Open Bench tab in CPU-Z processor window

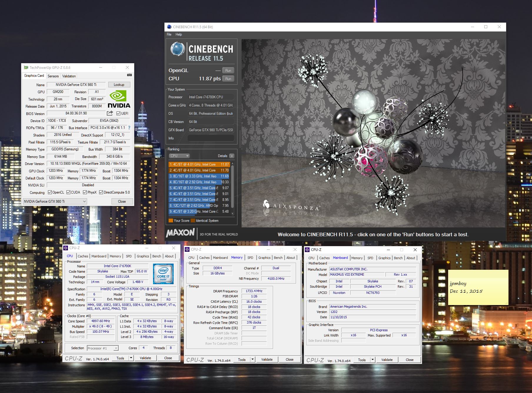pos(157,256)
